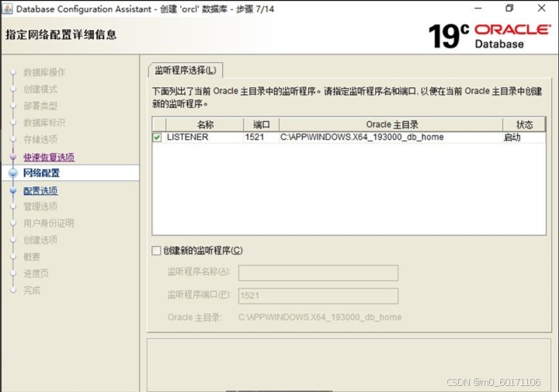Click 创建选项 step in sidebar

pyautogui.click(x=40, y=240)
